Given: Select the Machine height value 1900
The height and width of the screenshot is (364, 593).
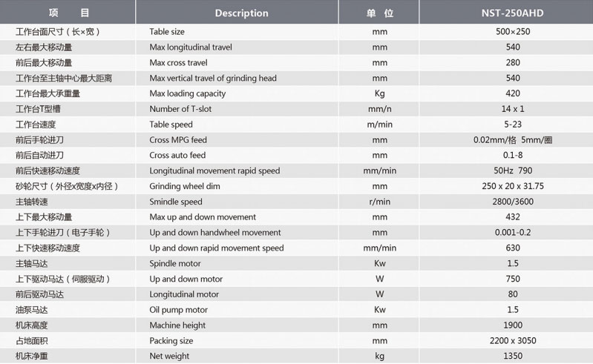Looking at the screenshot, I should 513,325.
